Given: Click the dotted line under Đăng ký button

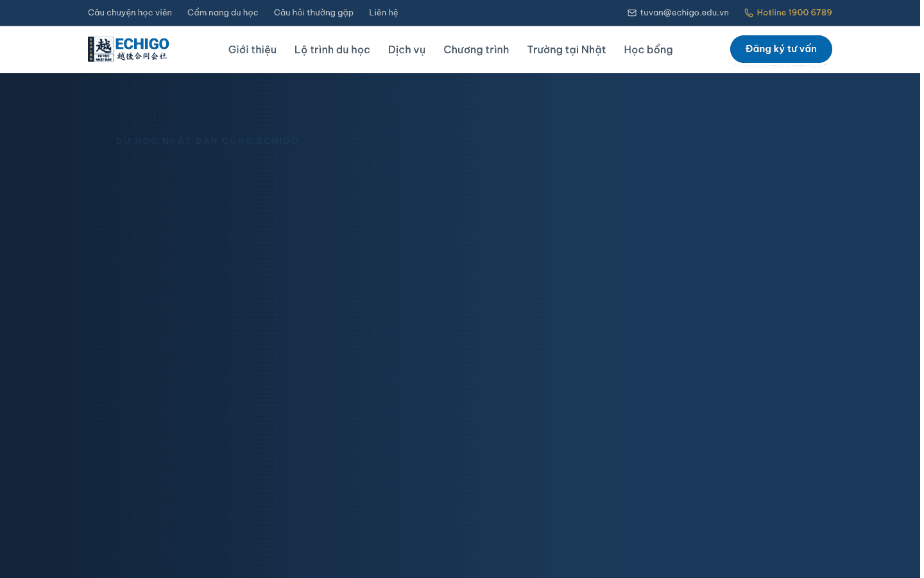Looking at the screenshot, I should (781, 66).
